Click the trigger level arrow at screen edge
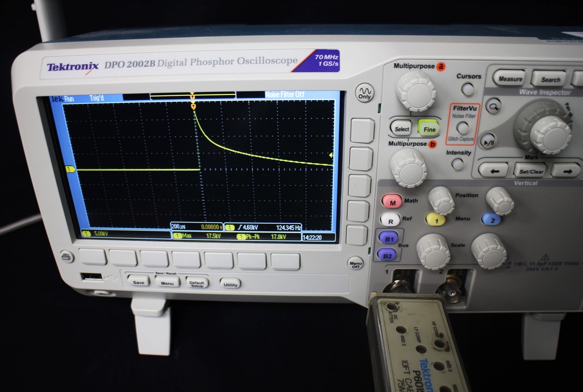 pos(331,156)
